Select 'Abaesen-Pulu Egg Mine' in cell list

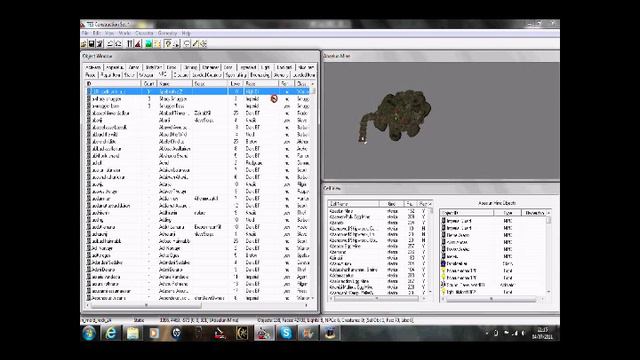coord(378,217)
